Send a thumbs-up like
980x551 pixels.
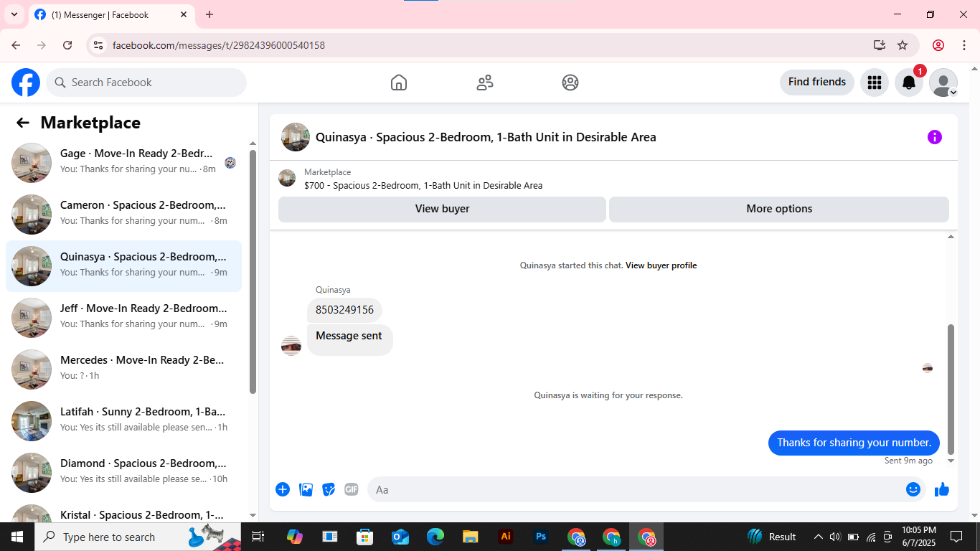(942, 489)
